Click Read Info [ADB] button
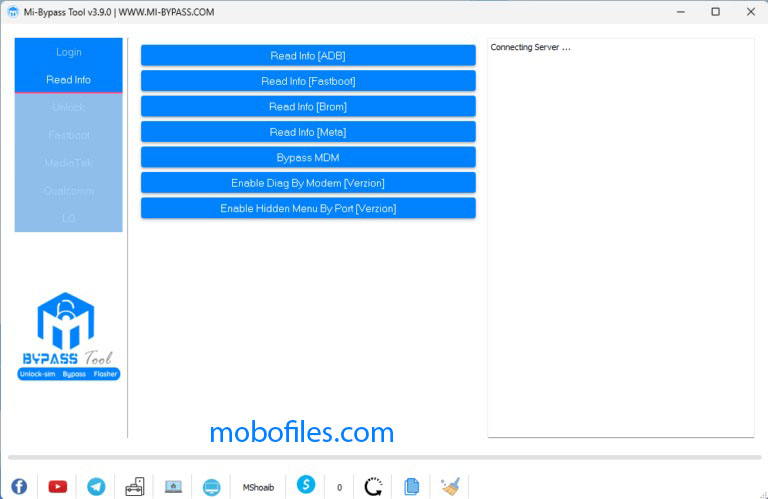Screen dimensions: 768x499 [x=308, y=56]
